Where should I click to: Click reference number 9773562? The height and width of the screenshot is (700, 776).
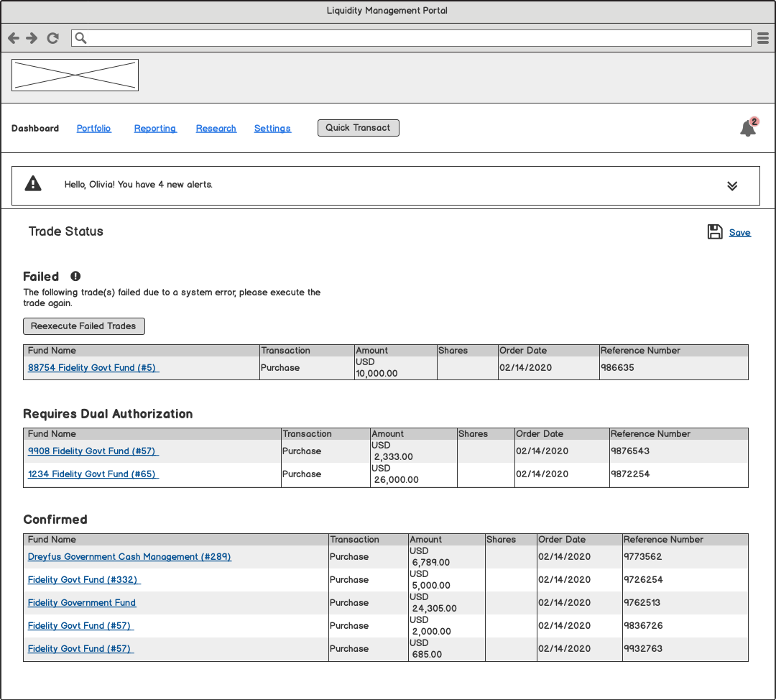coord(642,557)
